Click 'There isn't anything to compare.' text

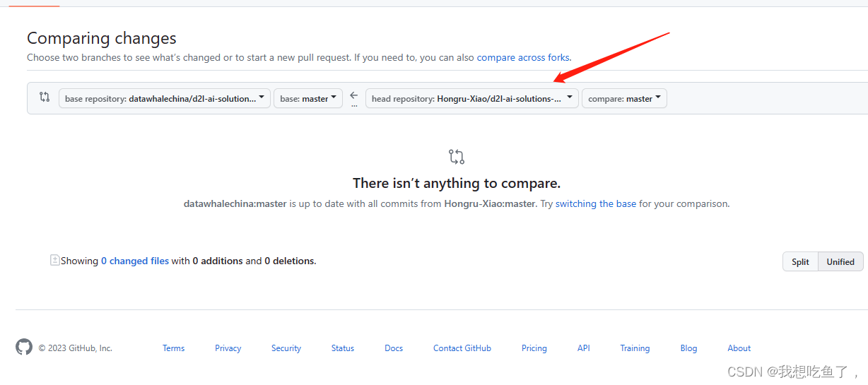[x=457, y=183]
